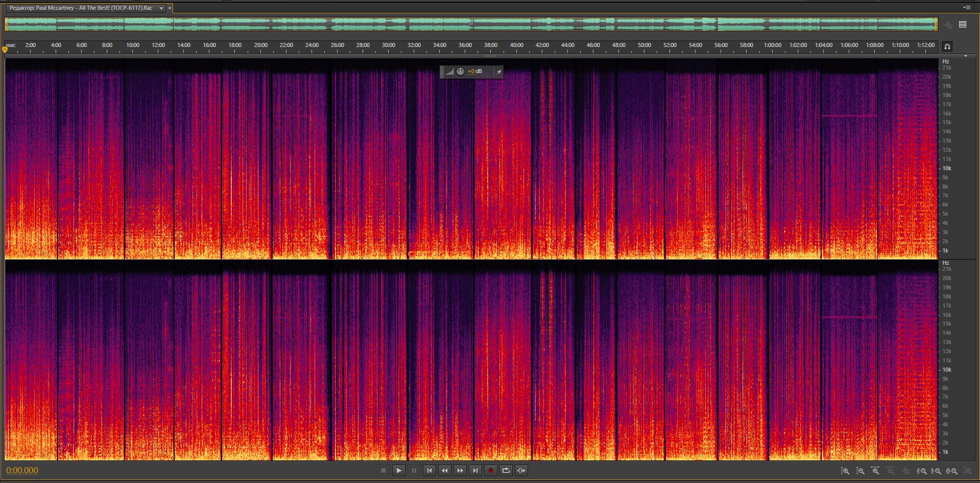
Task: Open the editor file dropdown arrow
Action: coord(161,8)
